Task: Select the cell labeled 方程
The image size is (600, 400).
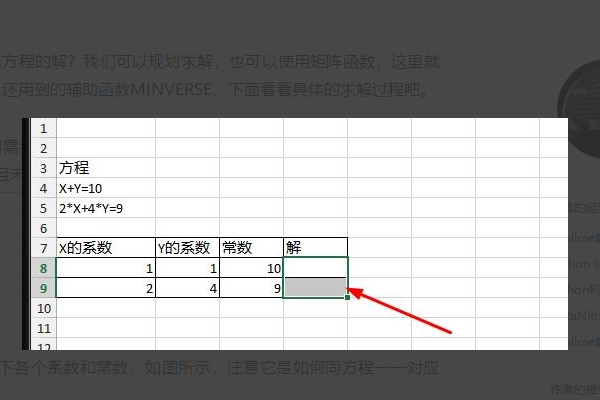Action: pyautogui.click(x=106, y=168)
